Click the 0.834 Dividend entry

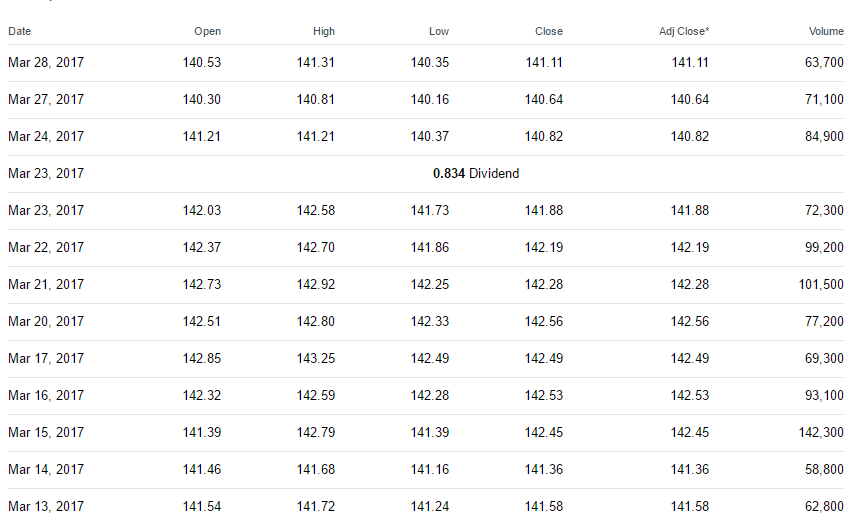(x=476, y=174)
